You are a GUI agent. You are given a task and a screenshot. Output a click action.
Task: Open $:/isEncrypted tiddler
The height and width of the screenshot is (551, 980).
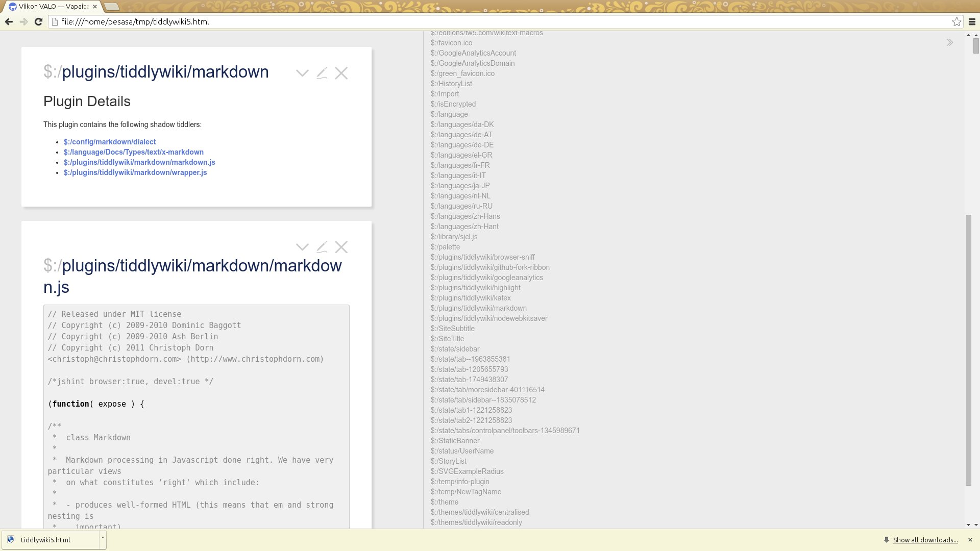[x=453, y=104]
